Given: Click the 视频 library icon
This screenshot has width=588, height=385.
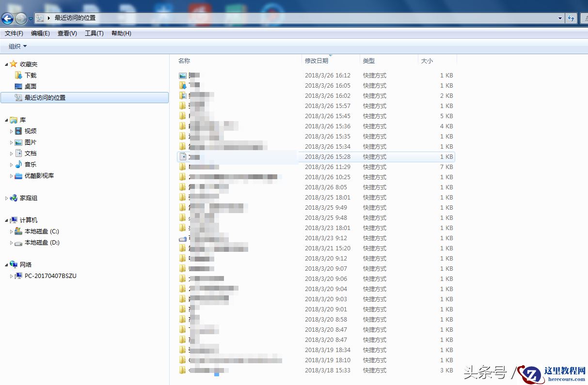Looking at the screenshot, I should tap(18, 131).
